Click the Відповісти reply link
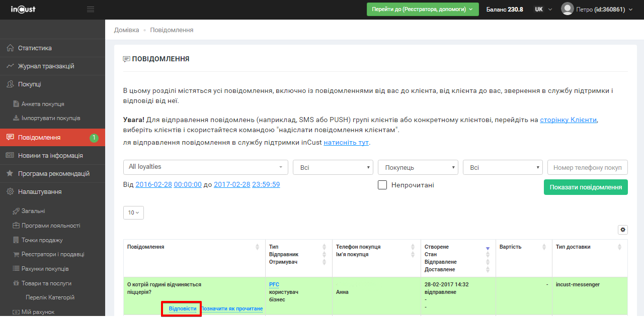The height and width of the screenshot is (319, 644). [x=182, y=308]
